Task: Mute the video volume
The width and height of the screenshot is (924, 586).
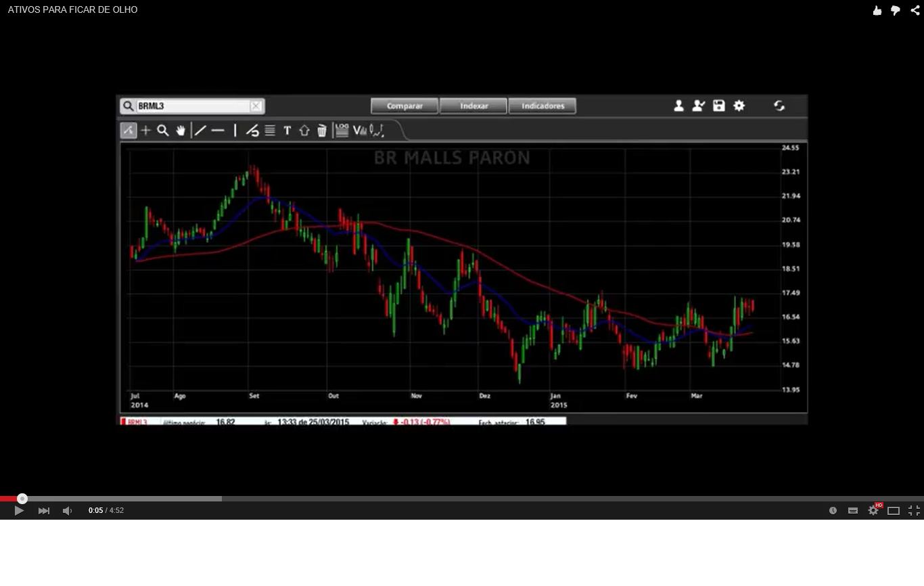Action: tap(67, 511)
